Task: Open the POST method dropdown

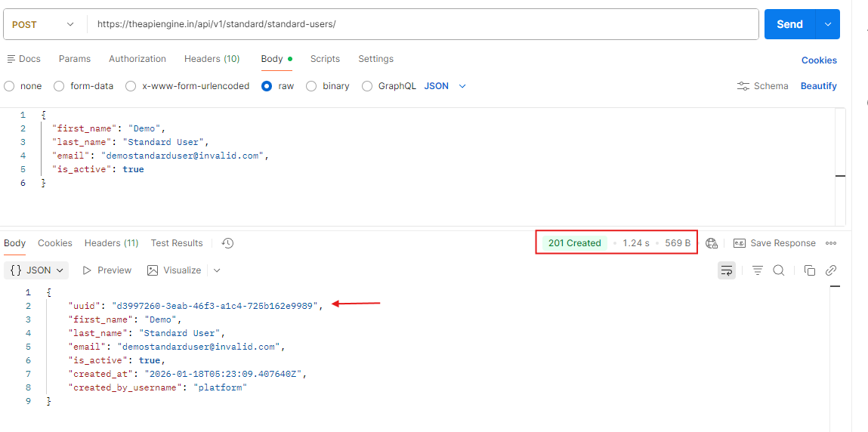Action: [44, 24]
